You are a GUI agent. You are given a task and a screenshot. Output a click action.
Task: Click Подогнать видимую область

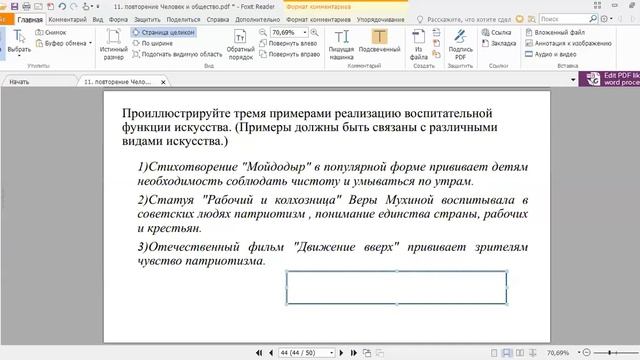(177, 54)
